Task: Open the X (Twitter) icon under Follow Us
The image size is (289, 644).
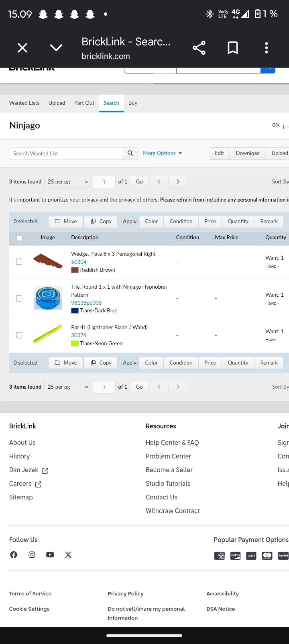Action: pyautogui.click(x=68, y=554)
